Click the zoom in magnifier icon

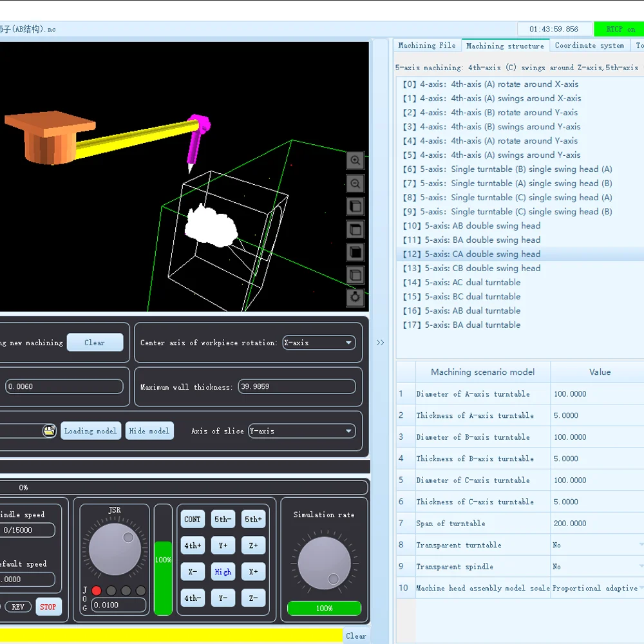(355, 160)
